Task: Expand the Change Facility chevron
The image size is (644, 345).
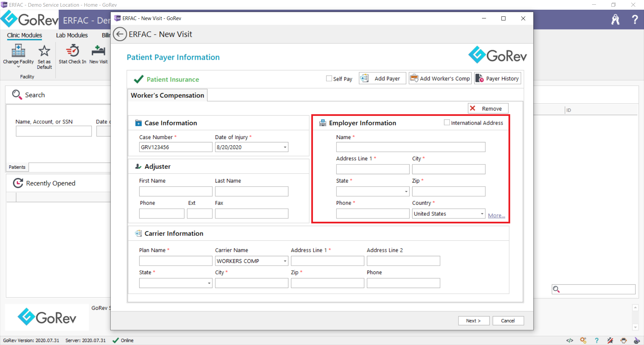Action: (x=18, y=67)
